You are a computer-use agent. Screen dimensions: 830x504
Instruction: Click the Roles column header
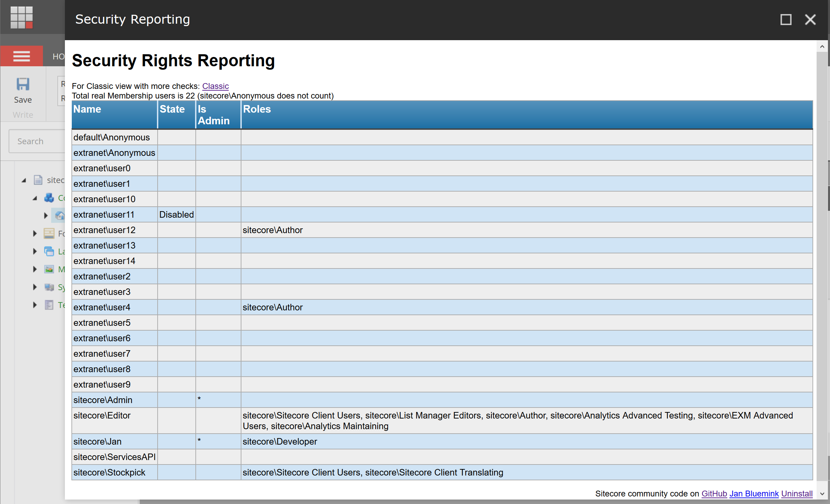527,115
